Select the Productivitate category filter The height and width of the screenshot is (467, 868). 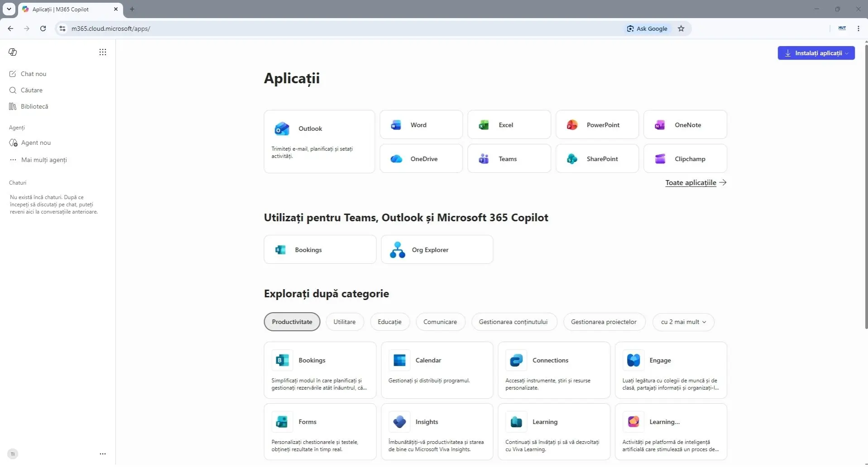coord(292,322)
